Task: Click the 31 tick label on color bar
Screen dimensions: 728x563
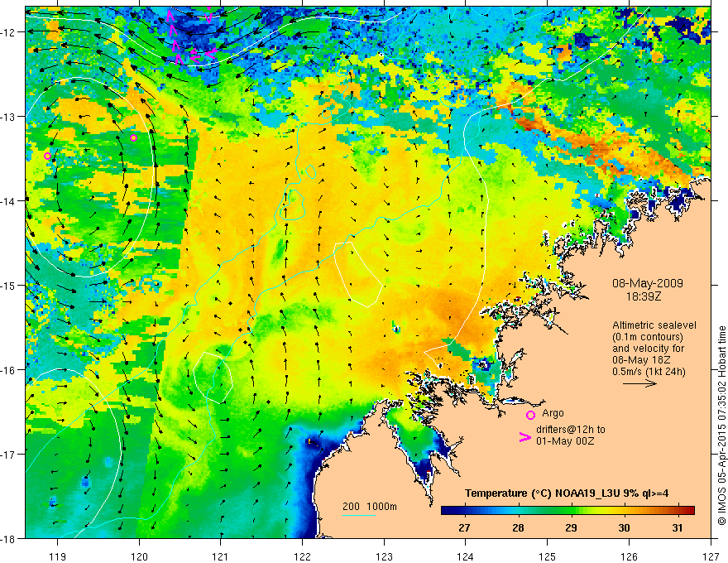Action: tap(678, 527)
